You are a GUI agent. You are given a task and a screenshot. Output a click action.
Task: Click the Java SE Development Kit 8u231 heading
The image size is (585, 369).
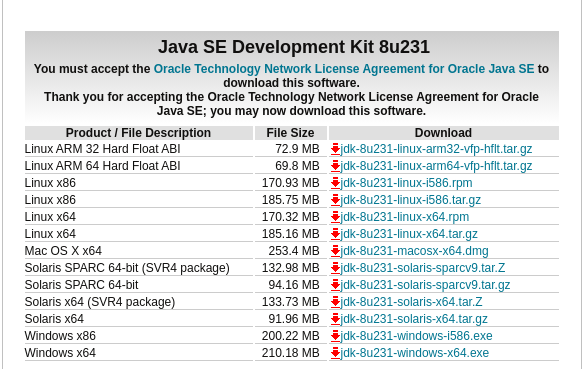[294, 47]
